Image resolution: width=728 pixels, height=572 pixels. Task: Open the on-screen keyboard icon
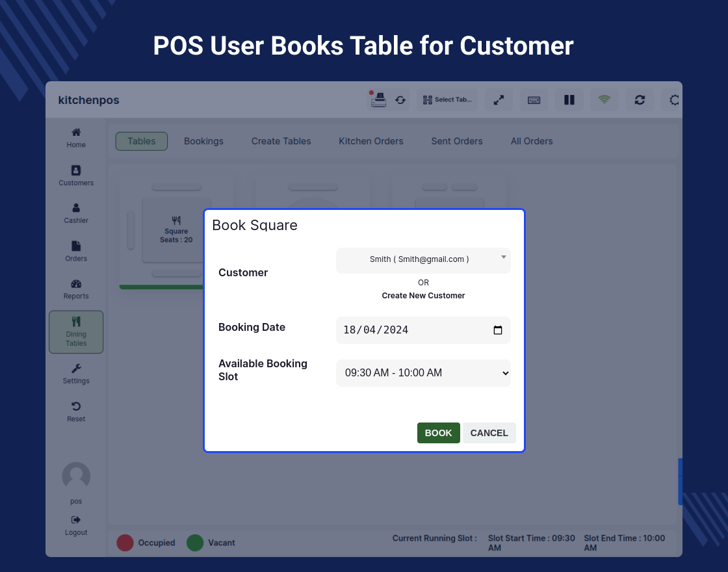coord(534,100)
